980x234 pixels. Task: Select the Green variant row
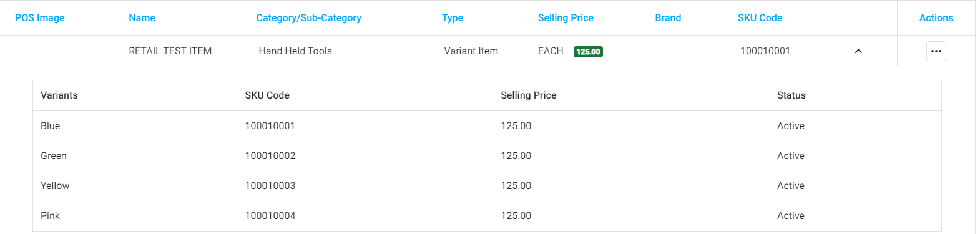(487, 156)
